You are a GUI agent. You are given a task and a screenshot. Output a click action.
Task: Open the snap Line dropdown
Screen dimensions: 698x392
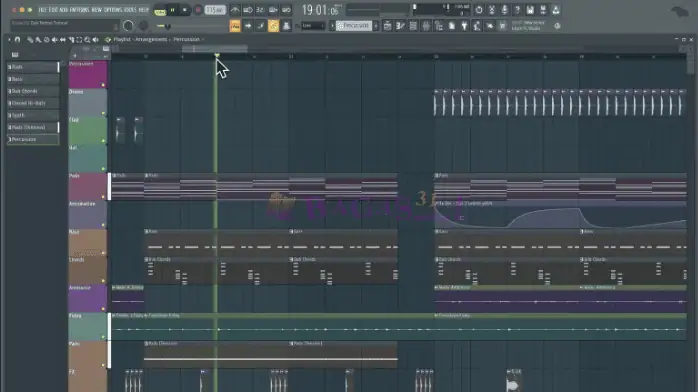313,26
